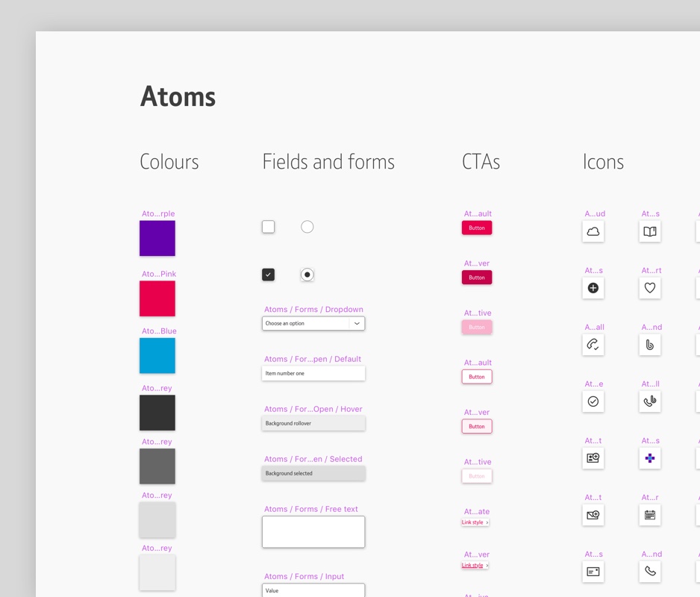Click inside the Value input field
This screenshot has width=700, height=597.
click(x=313, y=590)
